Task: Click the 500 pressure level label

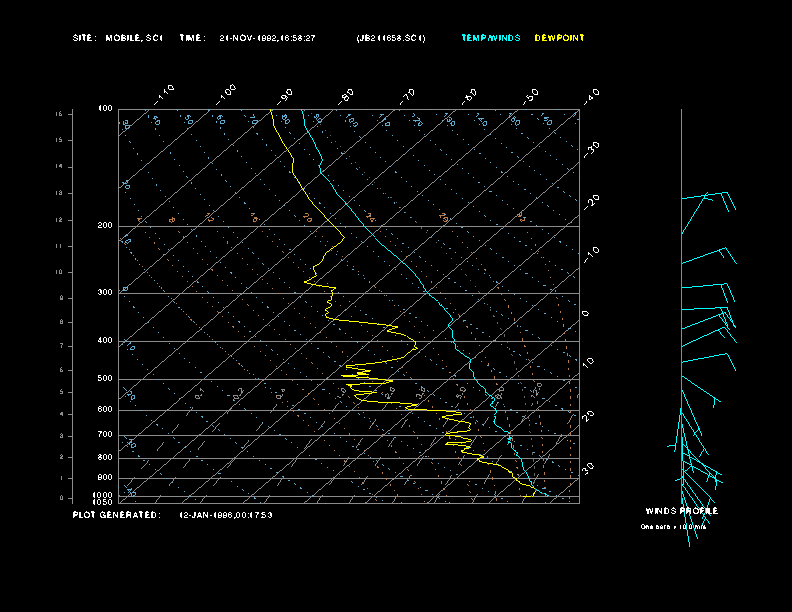Action: pos(104,379)
